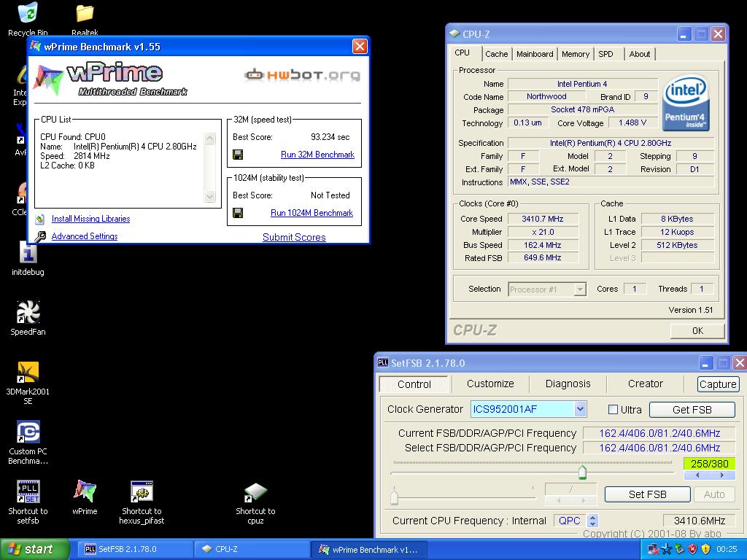747x560 pixels.
Task: Click the CPU List scroll up arrow
Action: (209, 139)
